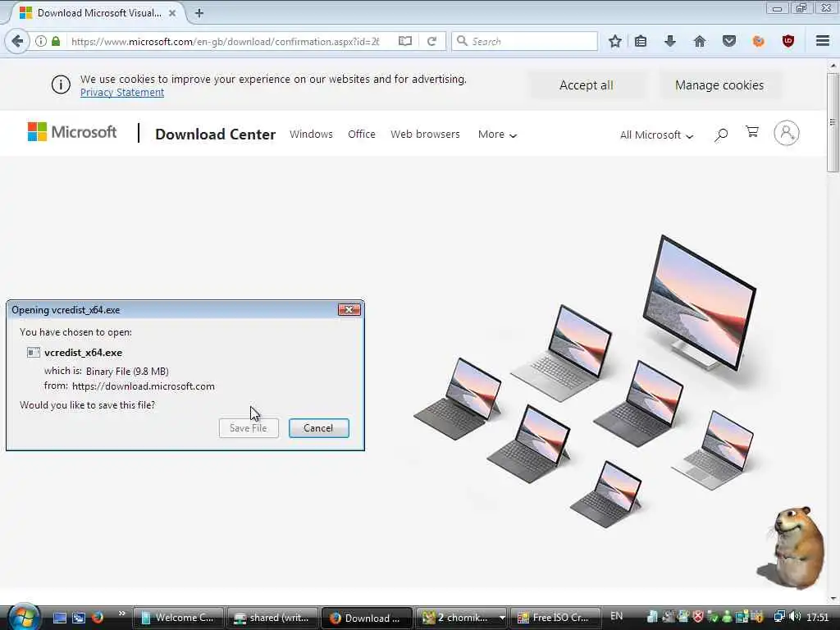Launch Firefox from quick launch
The image size is (840, 630).
point(98,618)
